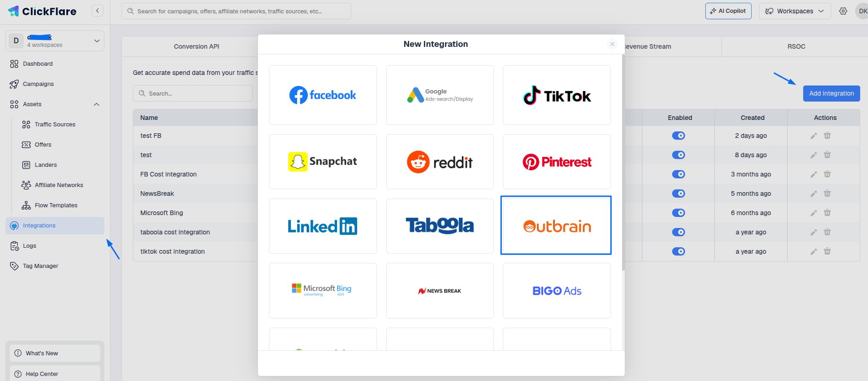Click the ClickFlare logo
This screenshot has width=868, height=381.
42,11
